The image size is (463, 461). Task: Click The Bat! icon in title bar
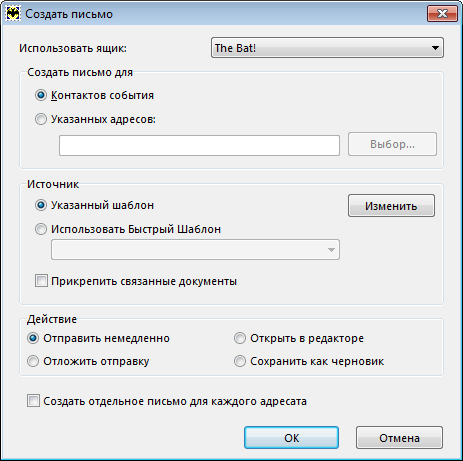pos(13,14)
